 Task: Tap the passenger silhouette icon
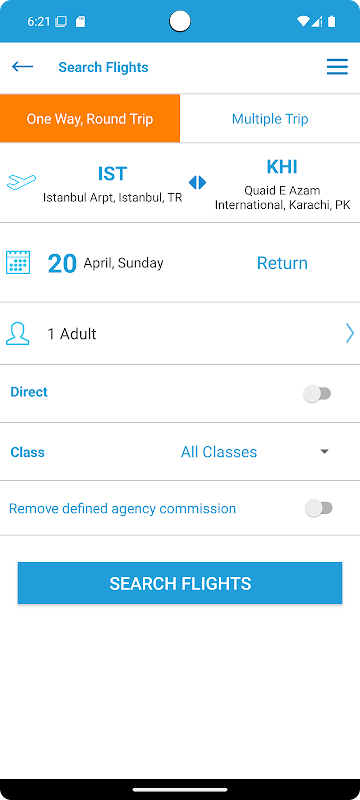click(17, 334)
